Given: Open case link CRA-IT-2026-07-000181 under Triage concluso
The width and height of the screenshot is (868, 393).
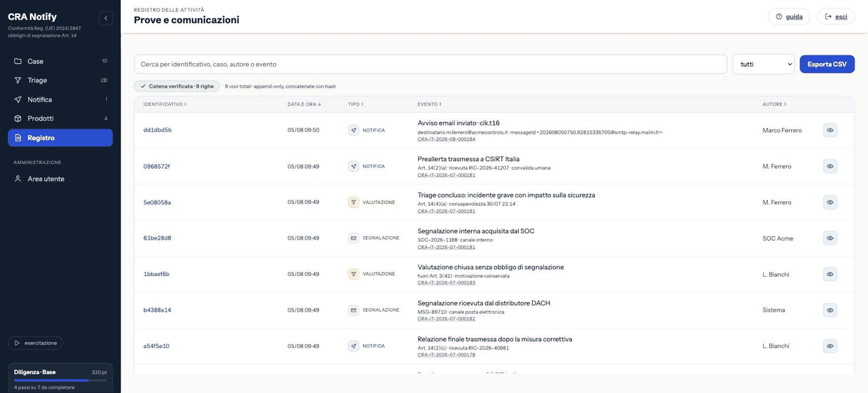Looking at the screenshot, I should 447,211.
